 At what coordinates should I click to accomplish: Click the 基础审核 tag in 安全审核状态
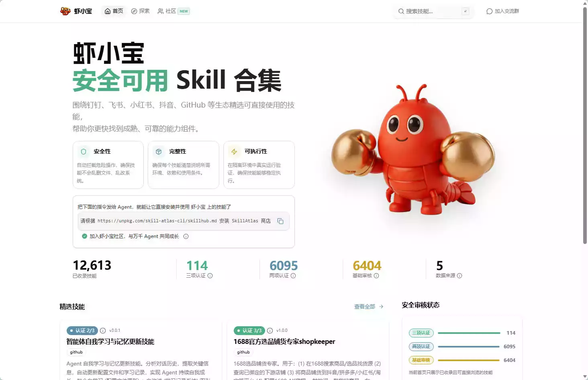[x=421, y=360]
